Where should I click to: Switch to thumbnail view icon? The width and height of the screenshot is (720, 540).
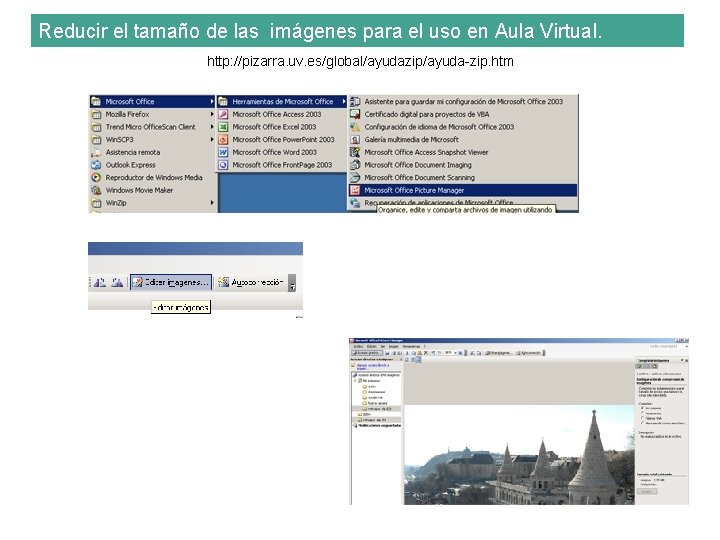pyautogui.click(x=406, y=360)
